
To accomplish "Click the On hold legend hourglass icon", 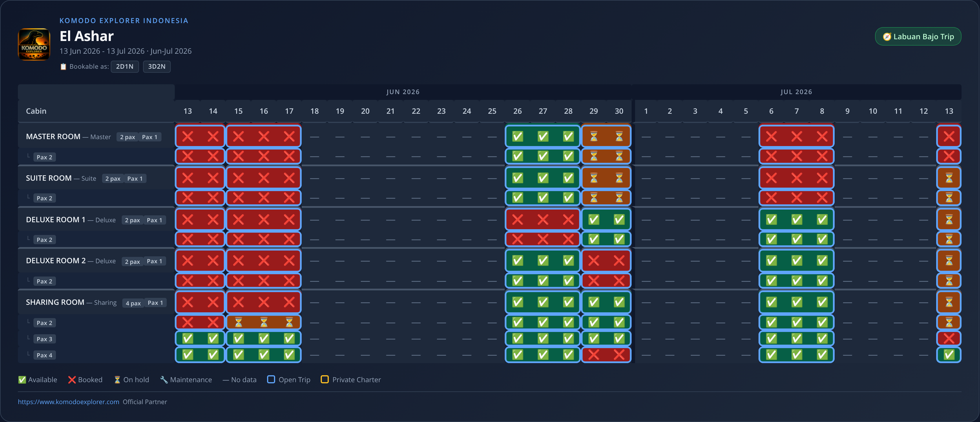I will click(x=117, y=380).
